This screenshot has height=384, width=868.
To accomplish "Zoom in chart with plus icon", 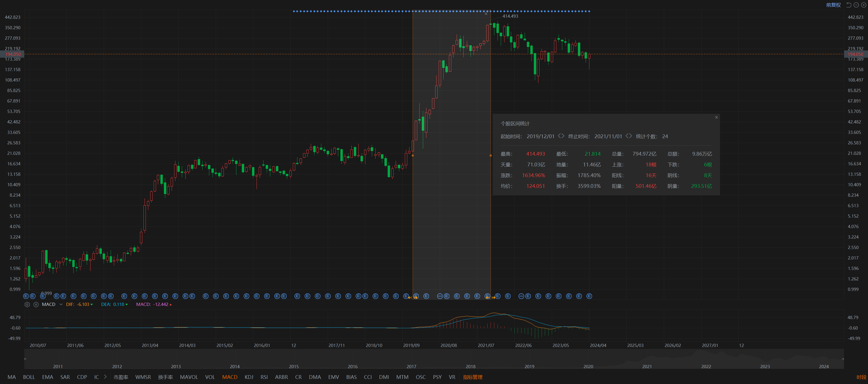I will point(863,5).
